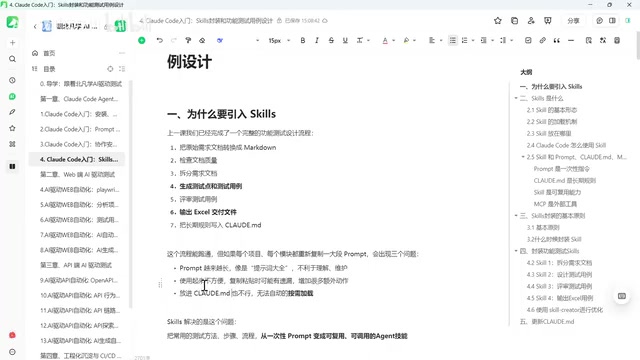Apply font color with the A swatch

(x=385, y=40)
